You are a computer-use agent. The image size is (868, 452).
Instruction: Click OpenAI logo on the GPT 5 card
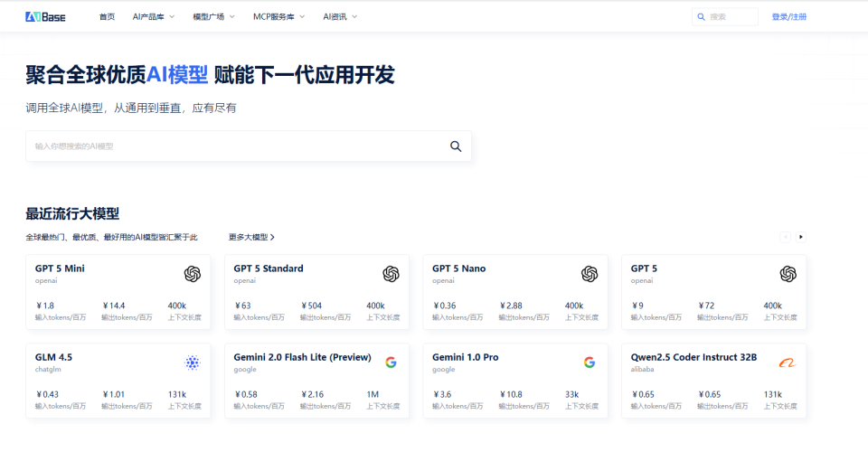pyautogui.click(x=788, y=274)
